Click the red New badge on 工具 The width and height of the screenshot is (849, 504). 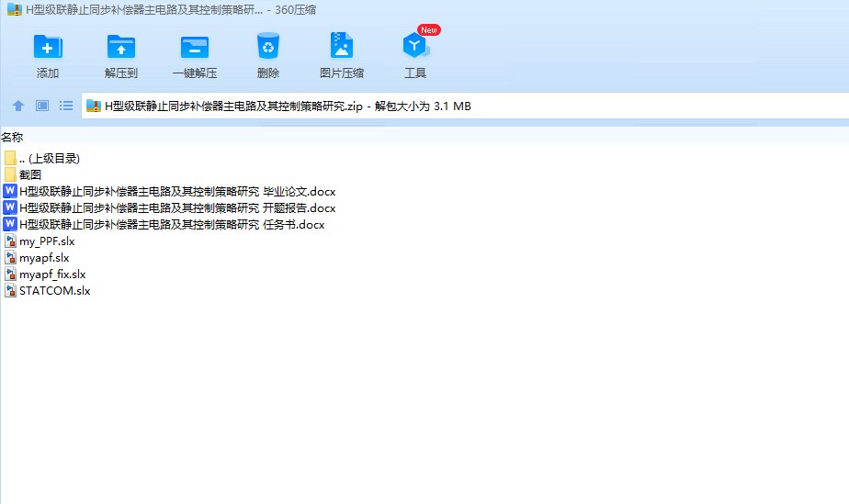[429, 29]
